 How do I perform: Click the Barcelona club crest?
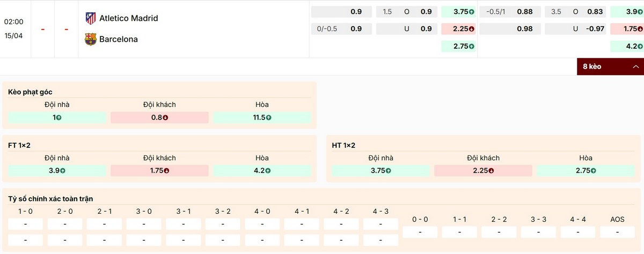click(91, 39)
